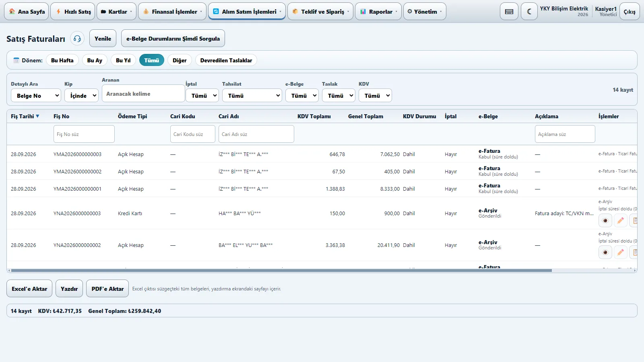This screenshot has height=362, width=644.
Task: Expand the Finansal İşlemler menu
Action: [x=172, y=12]
